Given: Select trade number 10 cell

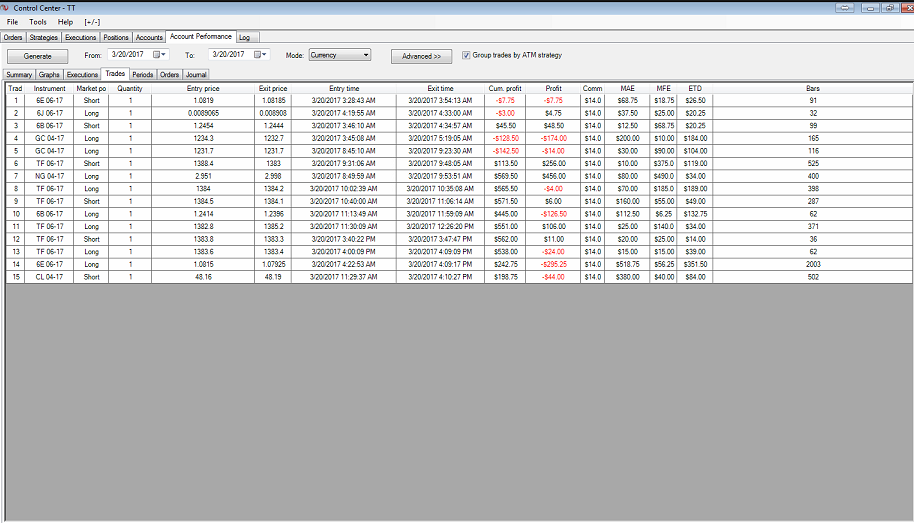Looking at the screenshot, I should coord(16,214).
